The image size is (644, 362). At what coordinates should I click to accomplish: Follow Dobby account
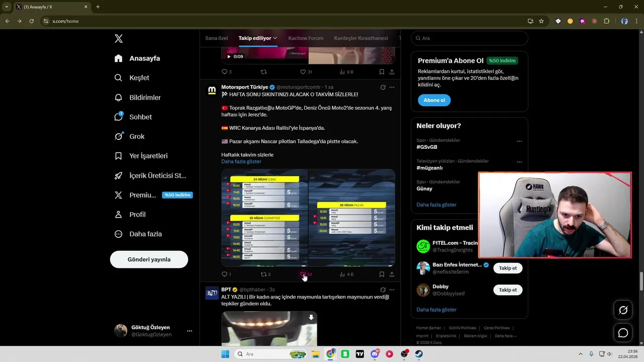(508, 290)
